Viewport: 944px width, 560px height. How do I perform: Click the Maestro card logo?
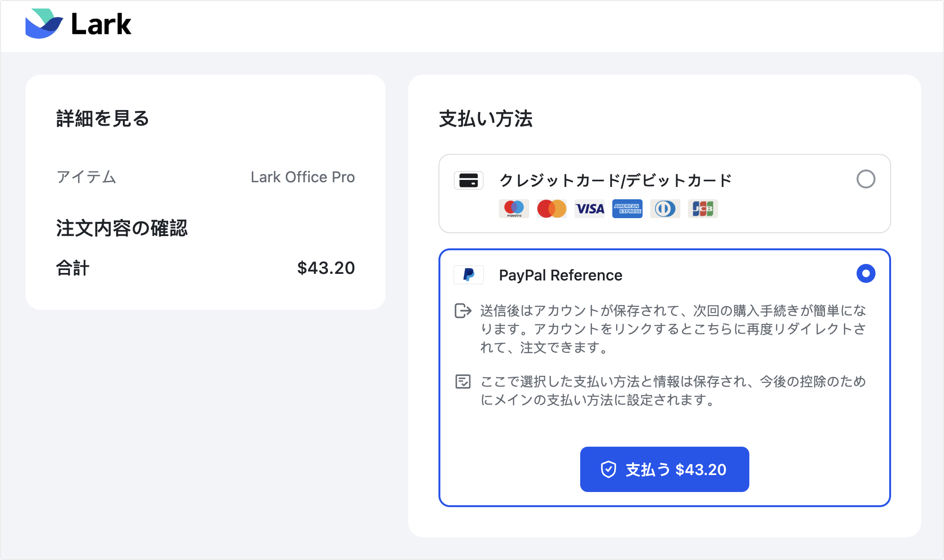pos(514,209)
